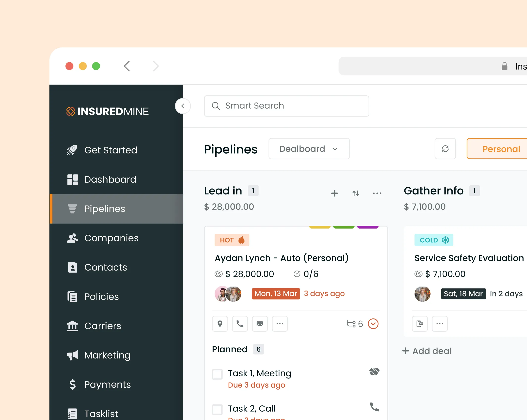Click the location pin icon on Aydan Lynch card
Image resolution: width=527 pixels, height=420 pixels.
(x=220, y=324)
